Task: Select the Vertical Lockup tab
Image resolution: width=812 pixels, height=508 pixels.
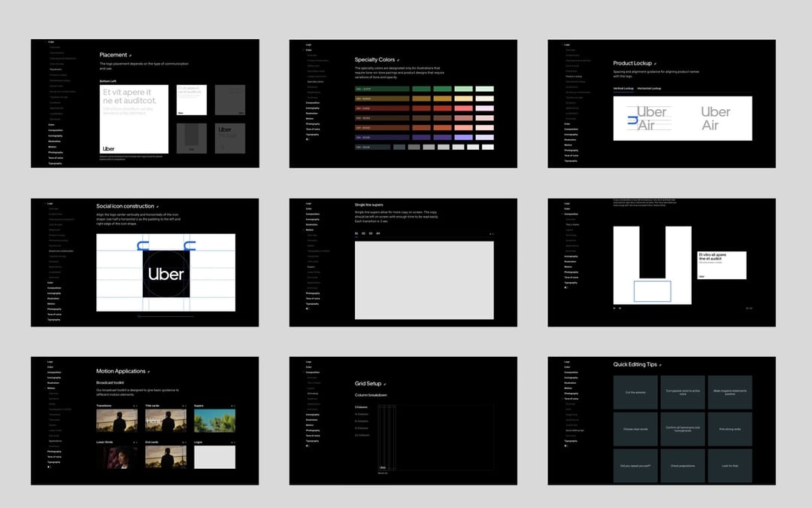Action: tap(623, 89)
